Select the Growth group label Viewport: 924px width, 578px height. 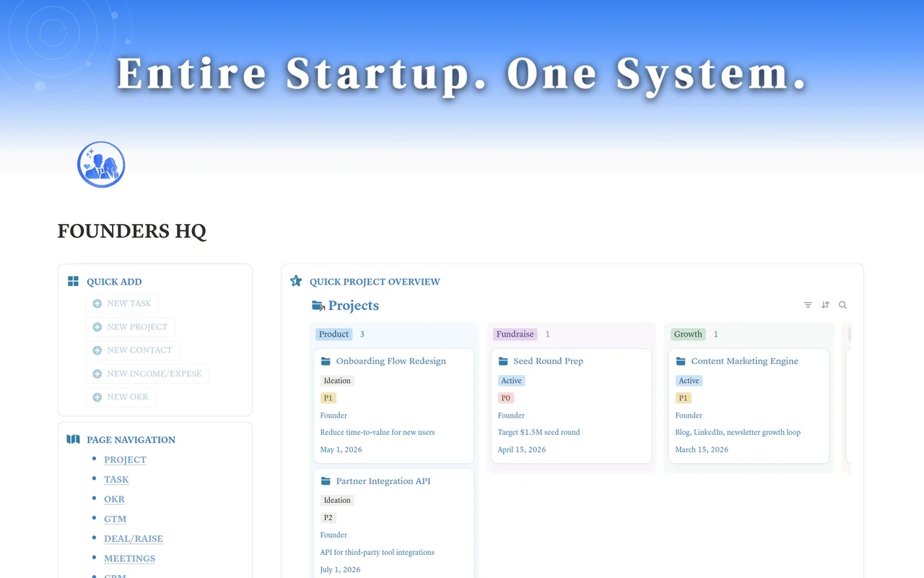point(688,335)
